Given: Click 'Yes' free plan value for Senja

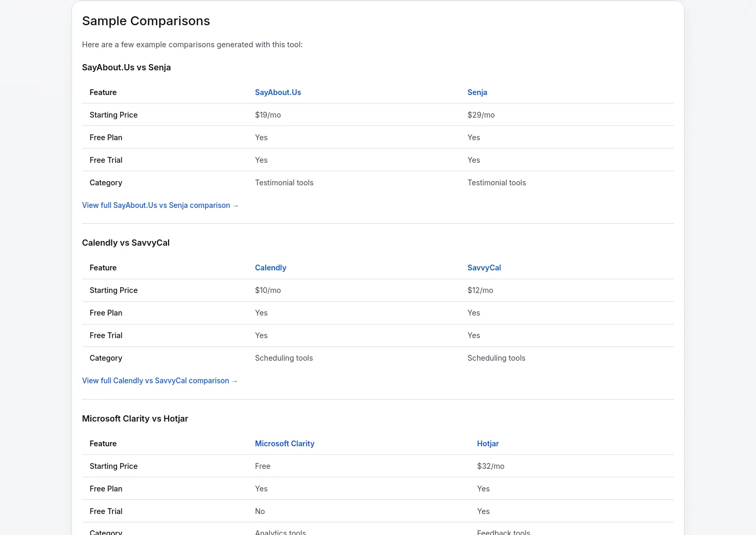Looking at the screenshot, I should [474, 138].
